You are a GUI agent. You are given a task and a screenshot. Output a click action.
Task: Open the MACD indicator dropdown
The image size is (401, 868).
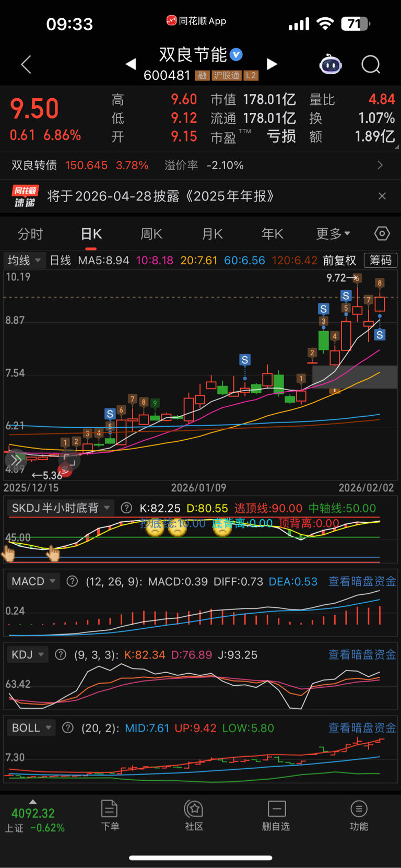tap(33, 581)
